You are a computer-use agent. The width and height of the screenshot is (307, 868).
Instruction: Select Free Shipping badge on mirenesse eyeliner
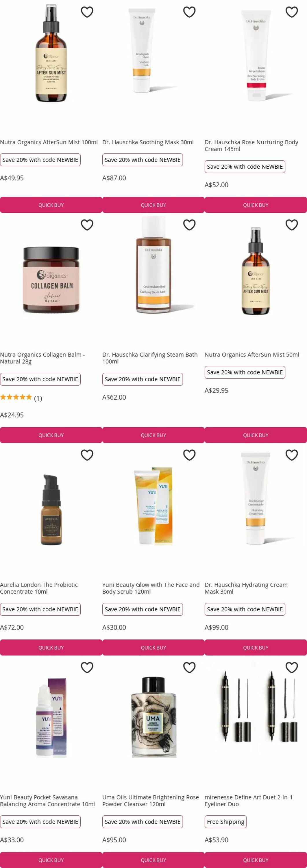coord(225,821)
